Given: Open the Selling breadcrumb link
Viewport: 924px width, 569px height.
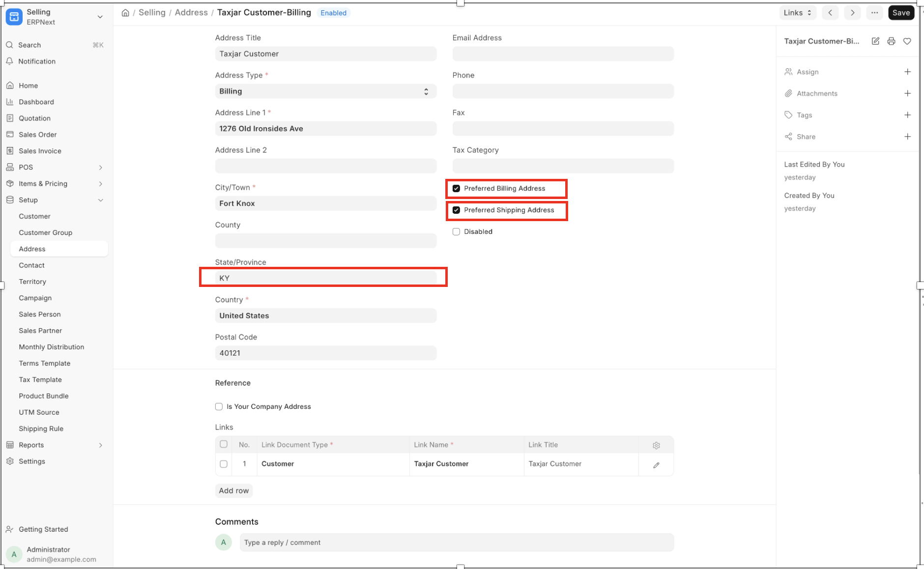Looking at the screenshot, I should tap(152, 12).
